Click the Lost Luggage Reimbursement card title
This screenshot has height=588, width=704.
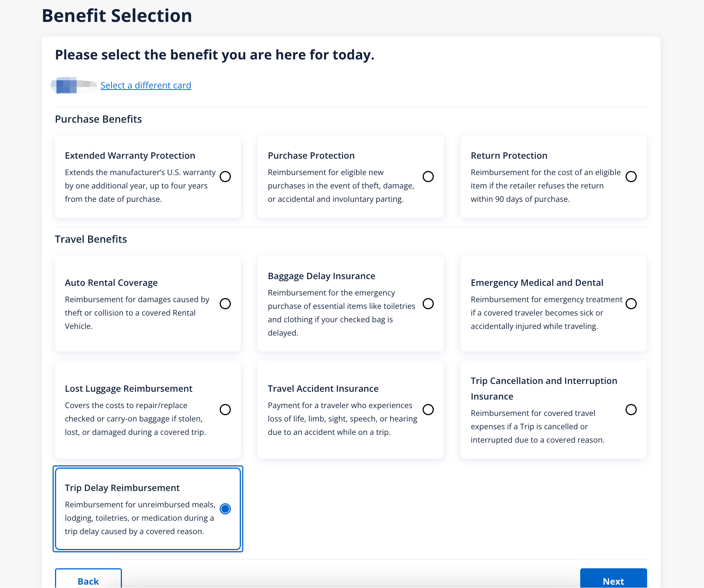[128, 389]
